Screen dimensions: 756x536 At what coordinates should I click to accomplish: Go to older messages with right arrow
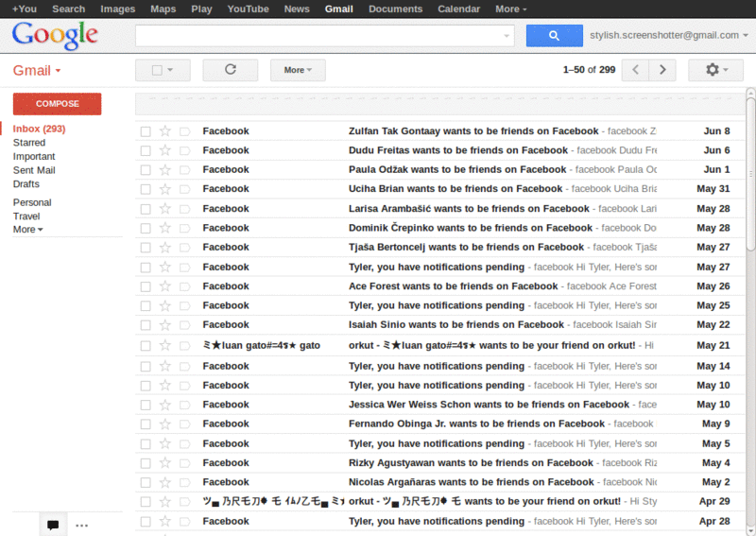point(662,70)
